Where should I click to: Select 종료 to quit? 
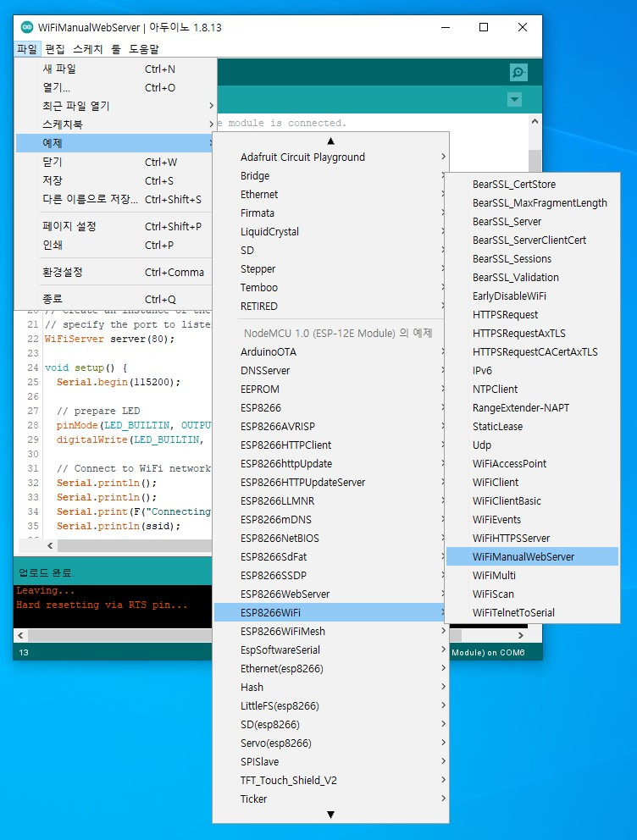[x=115, y=299]
